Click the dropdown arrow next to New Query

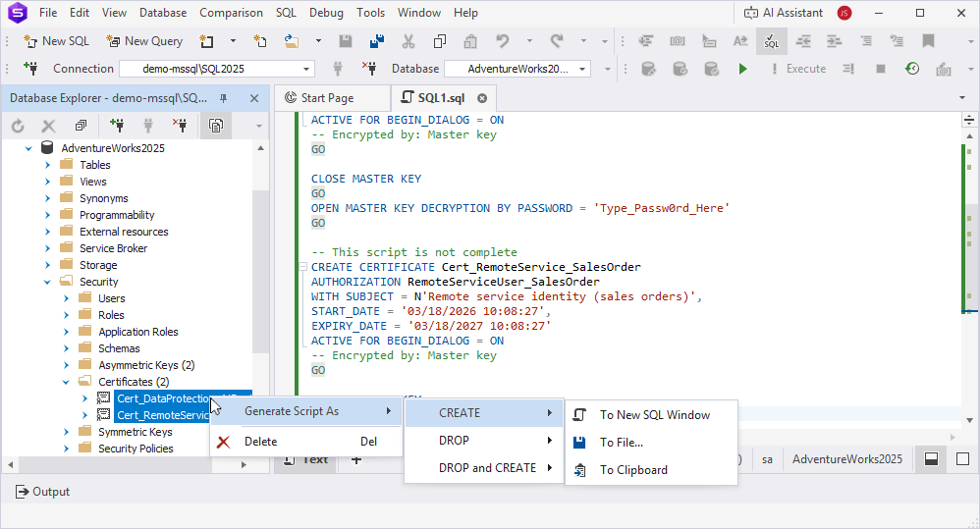pos(233,41)
